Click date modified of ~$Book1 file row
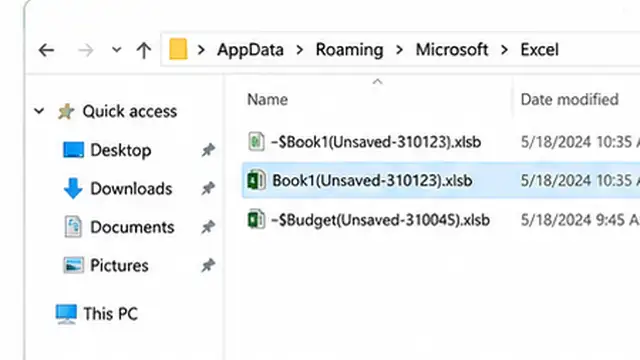640x360 pixels. tap(580, 142)
